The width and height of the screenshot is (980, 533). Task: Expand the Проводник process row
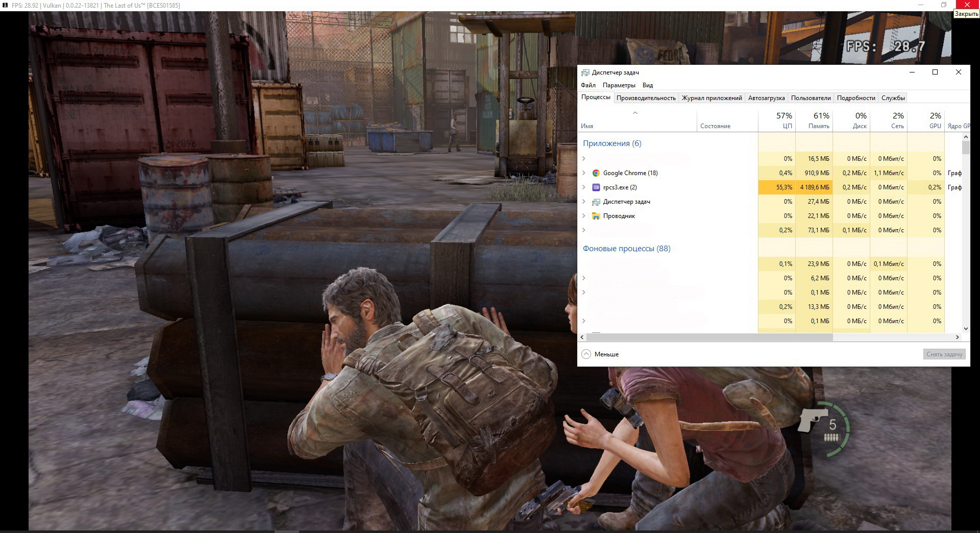584,216
